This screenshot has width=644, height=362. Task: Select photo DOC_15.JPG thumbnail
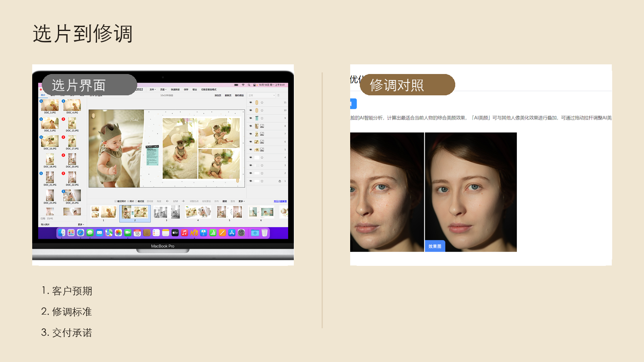(72, 123)
